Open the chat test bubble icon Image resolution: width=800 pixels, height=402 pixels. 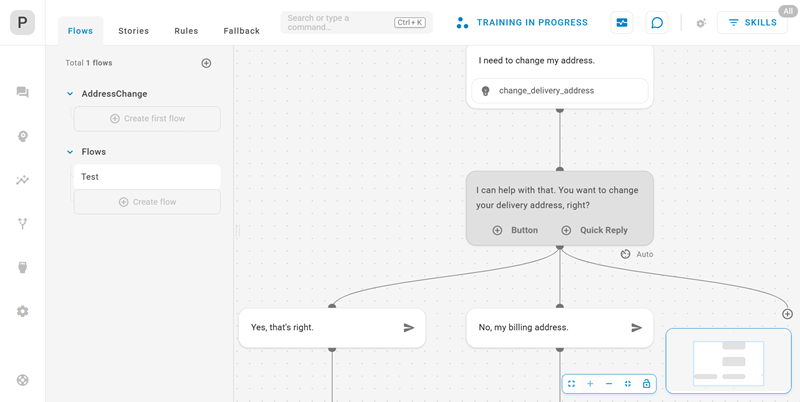click(657, 23)
